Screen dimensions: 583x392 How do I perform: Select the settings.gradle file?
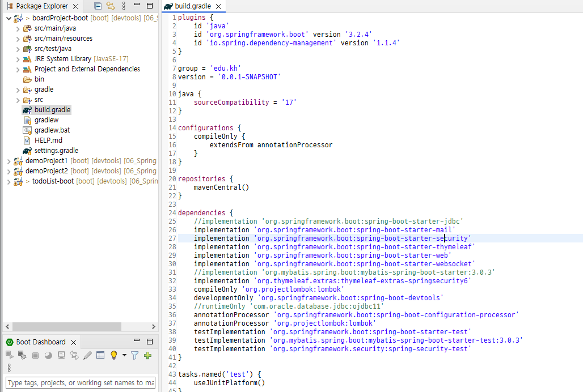(56, 150)
